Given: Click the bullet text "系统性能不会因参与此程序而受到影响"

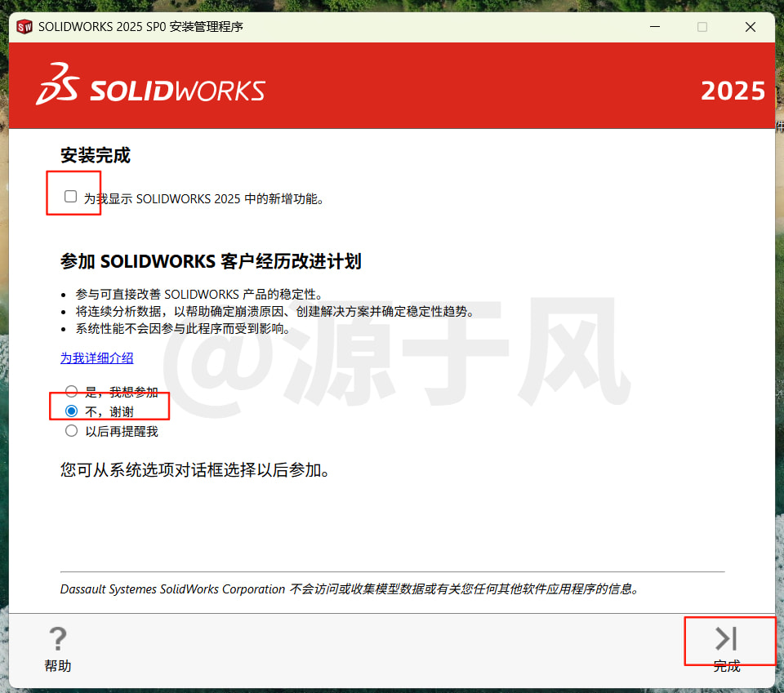Looking at the screenshot, I should [183, 329].
